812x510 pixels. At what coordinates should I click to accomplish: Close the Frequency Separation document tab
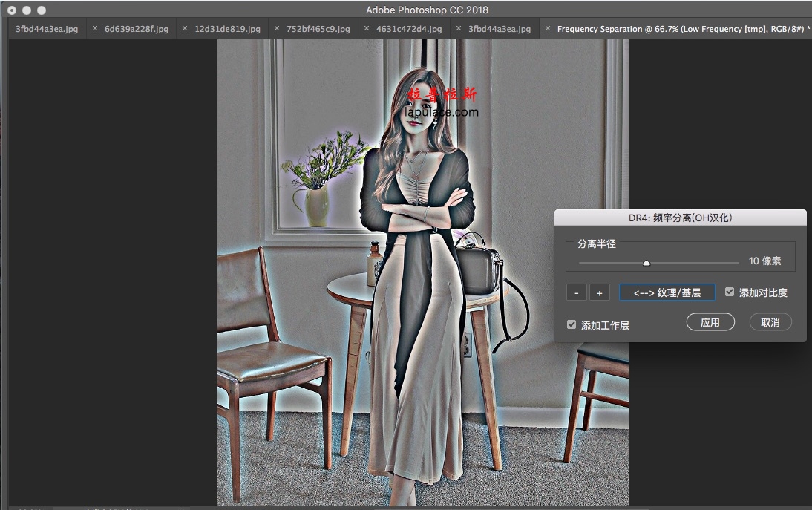click(549, 29)
